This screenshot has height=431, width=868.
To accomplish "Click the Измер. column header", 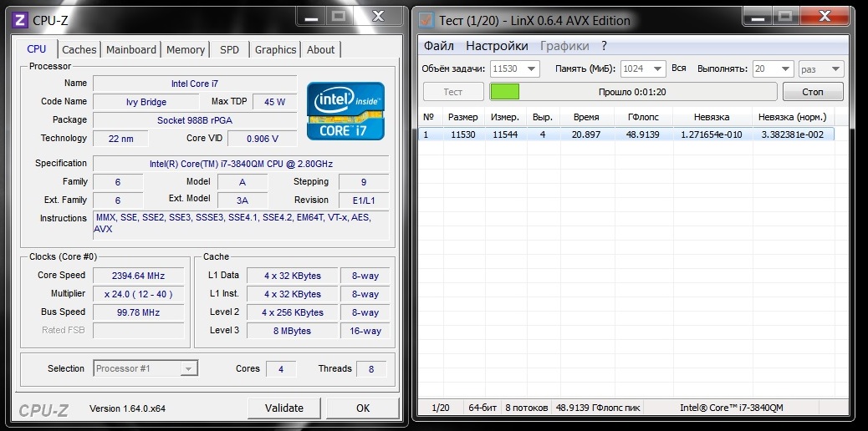I will click(505, 117).
